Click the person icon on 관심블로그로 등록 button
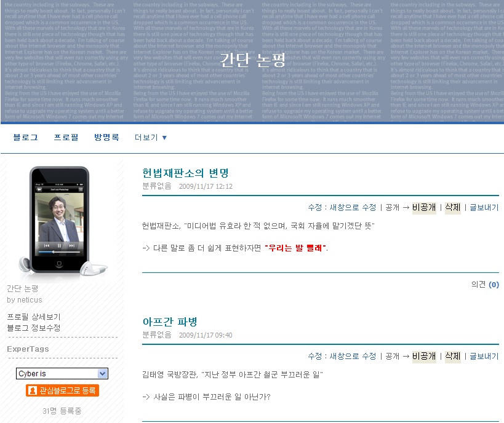Viewport: 504px width, 423px height. click(32, 390)
